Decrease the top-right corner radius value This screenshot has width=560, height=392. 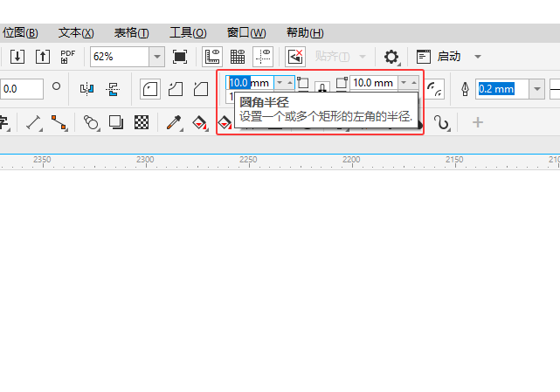pos(404,82)
